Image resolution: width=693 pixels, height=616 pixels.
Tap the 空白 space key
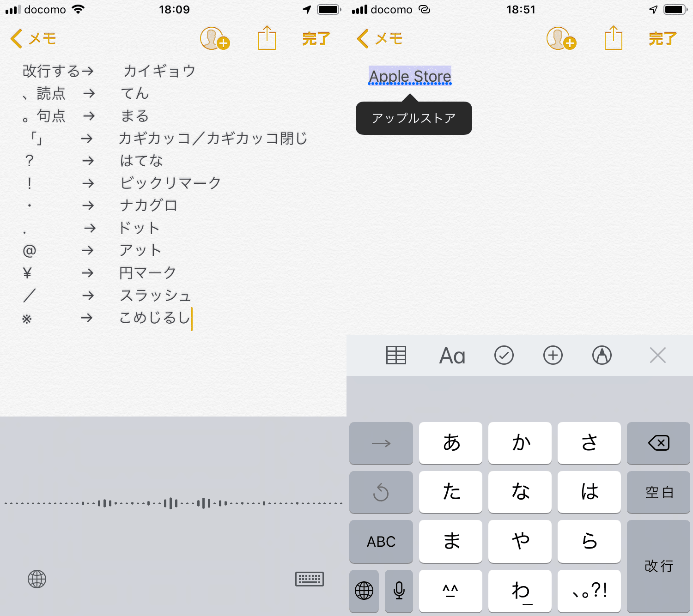click(658, 492)
